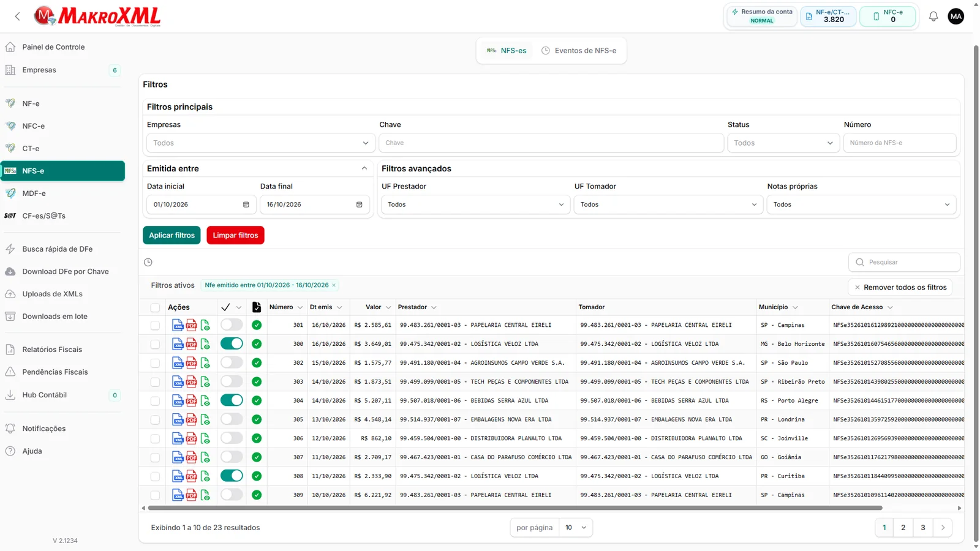Viewport: 980px width, 551px height.
Task: Open the MA user avatar
Action: [x=956, y=17]
